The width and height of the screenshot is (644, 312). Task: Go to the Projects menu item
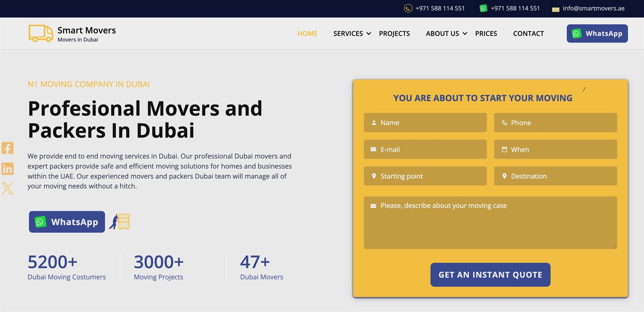pyautogui.click(x=394, y=33)
